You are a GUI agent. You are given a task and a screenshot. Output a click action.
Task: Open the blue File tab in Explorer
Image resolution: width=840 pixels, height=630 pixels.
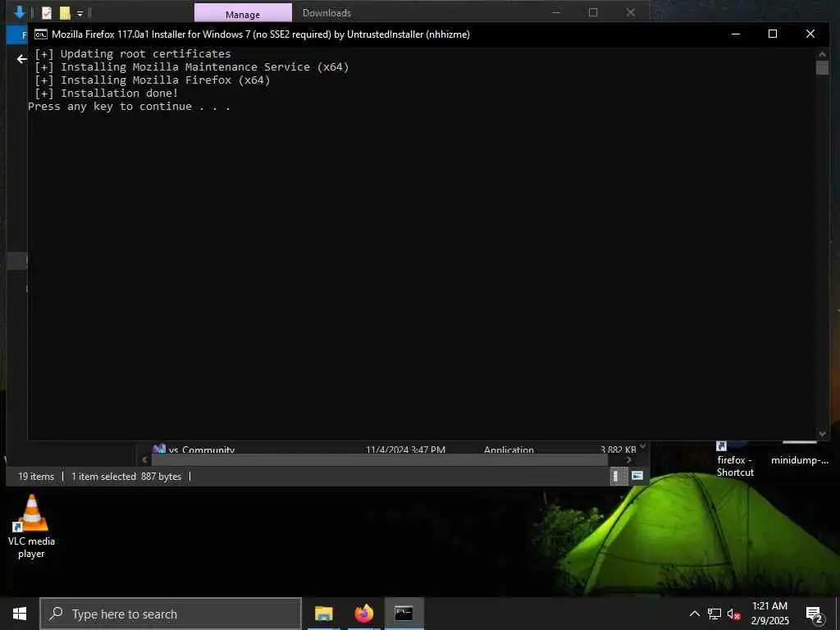[17, 35]
